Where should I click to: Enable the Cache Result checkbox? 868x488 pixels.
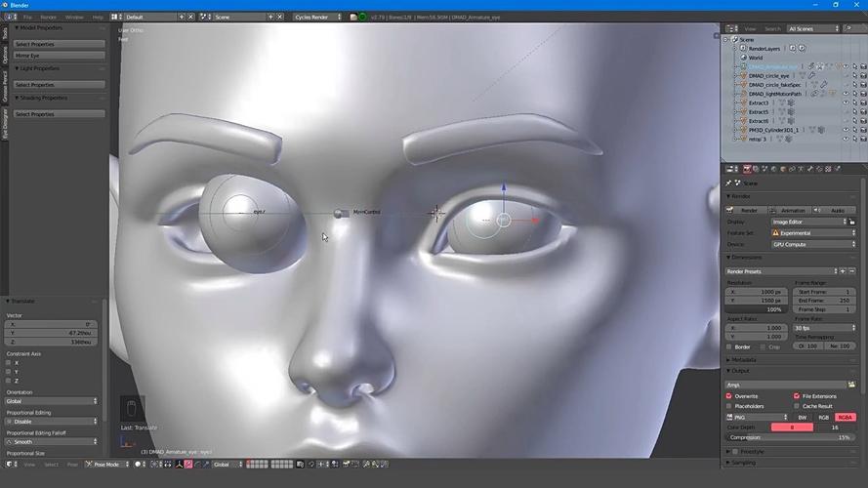797,406
